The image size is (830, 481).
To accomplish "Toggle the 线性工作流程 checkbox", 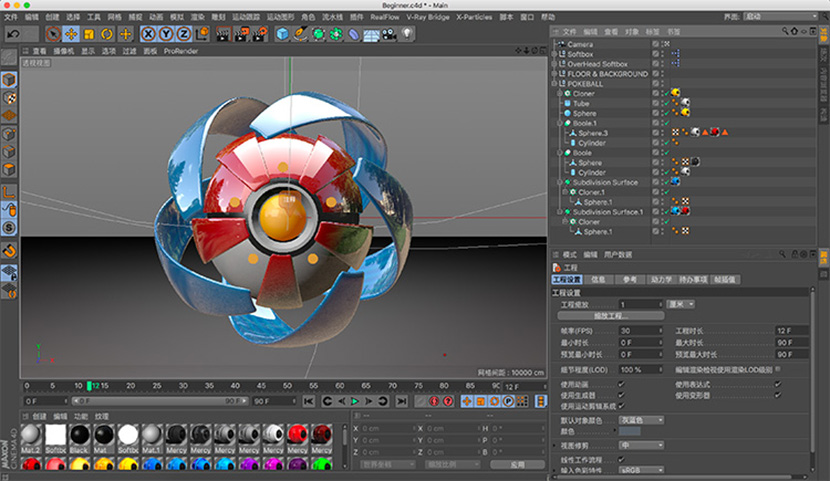I will pos(621,459).
